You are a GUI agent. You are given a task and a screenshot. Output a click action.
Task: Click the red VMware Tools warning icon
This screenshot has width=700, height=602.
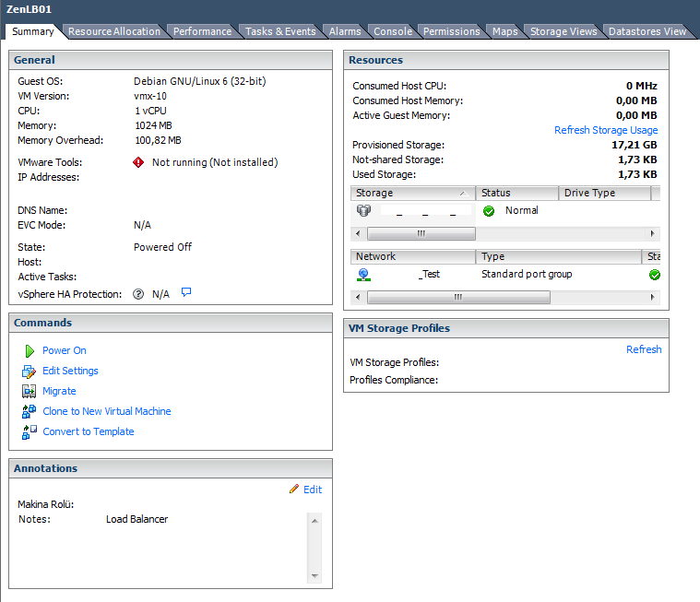pos(138,162)
